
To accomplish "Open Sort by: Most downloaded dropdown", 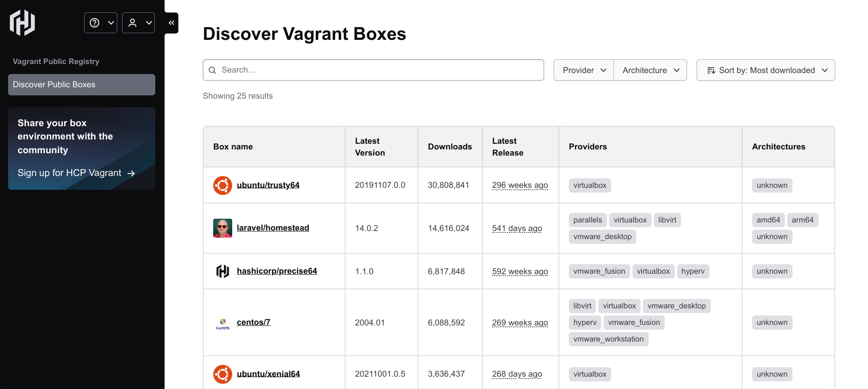I will pos(765,70).
